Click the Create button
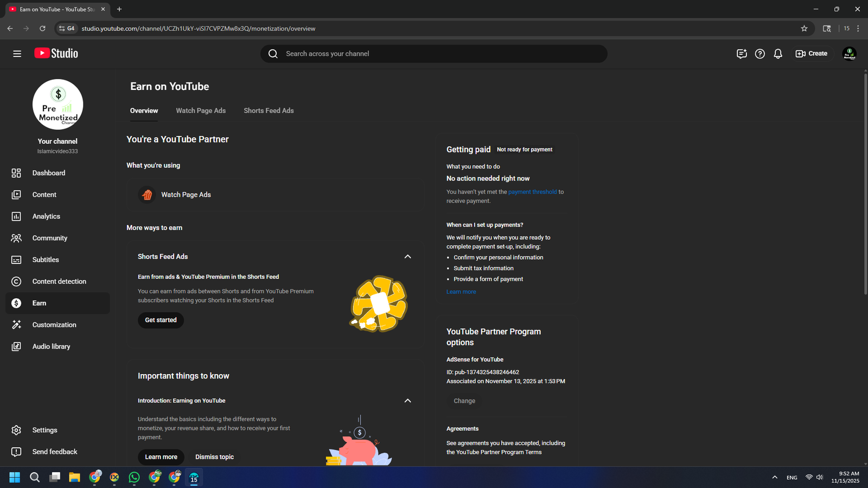 812,54
